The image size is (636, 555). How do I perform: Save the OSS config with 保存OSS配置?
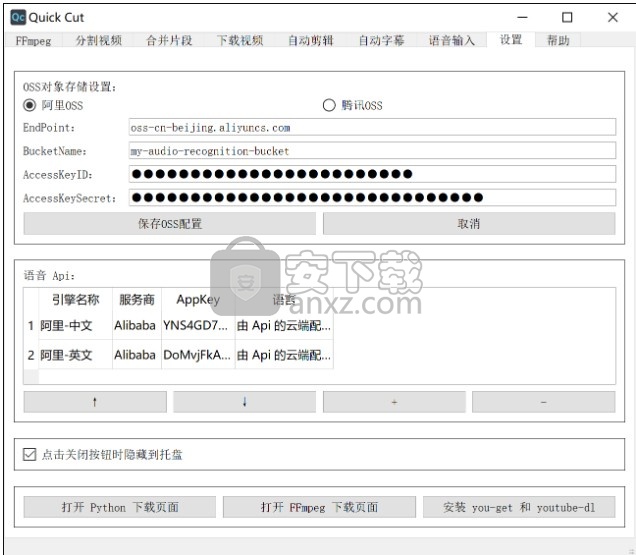click(x=170, y=224)
